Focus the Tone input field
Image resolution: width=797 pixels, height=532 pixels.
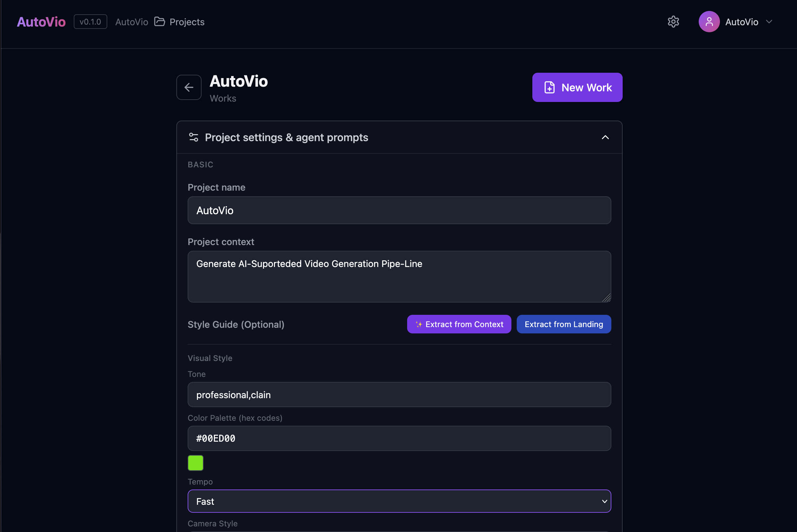click(x=399, y=395)
